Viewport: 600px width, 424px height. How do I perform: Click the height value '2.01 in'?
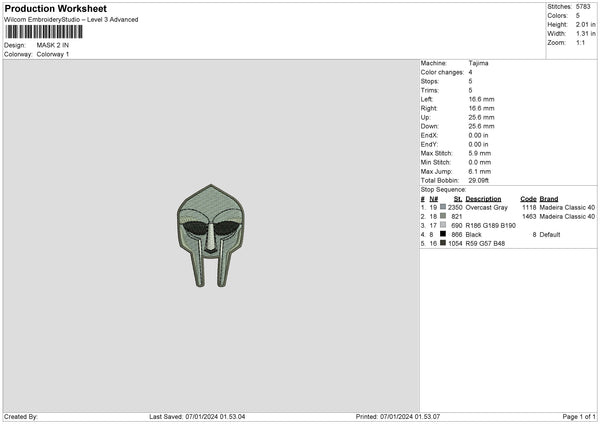(x=585, y=24)
